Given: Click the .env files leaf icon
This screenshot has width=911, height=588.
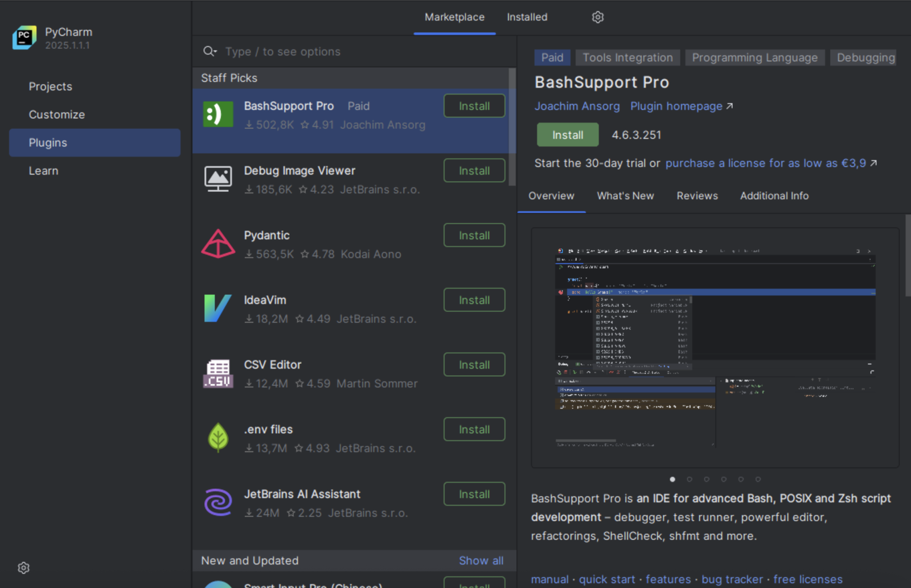Looking at the screenshot, I should tap(218, 438).
